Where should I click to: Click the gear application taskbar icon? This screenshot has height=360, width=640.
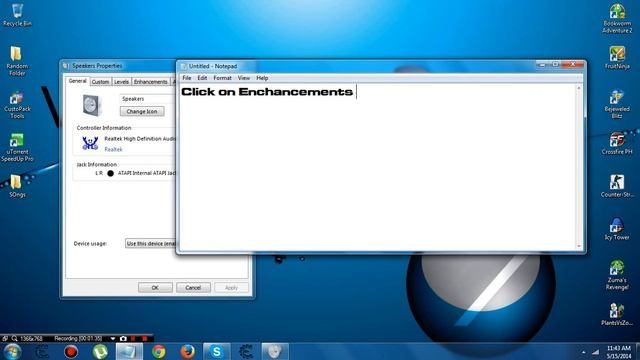[245, 351]
